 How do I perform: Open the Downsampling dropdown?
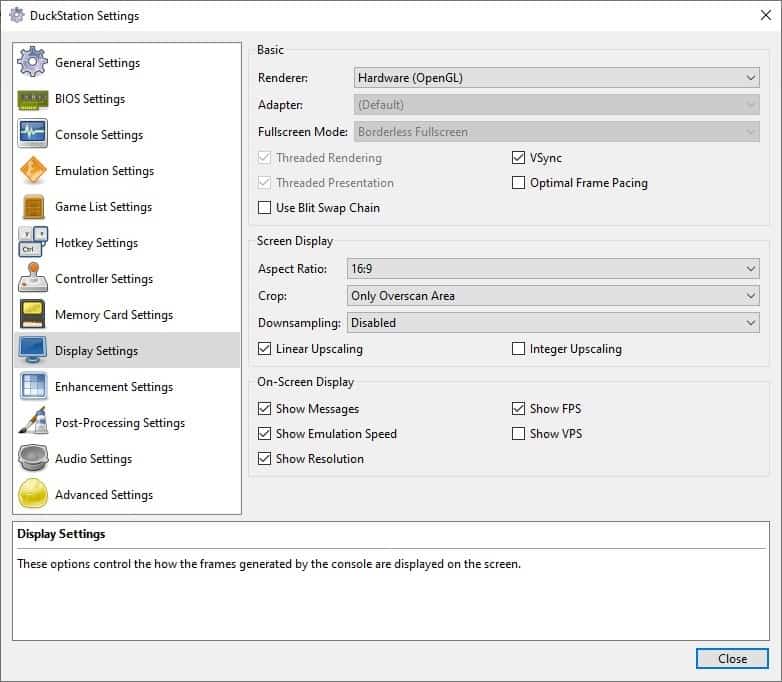pos(553,323)
